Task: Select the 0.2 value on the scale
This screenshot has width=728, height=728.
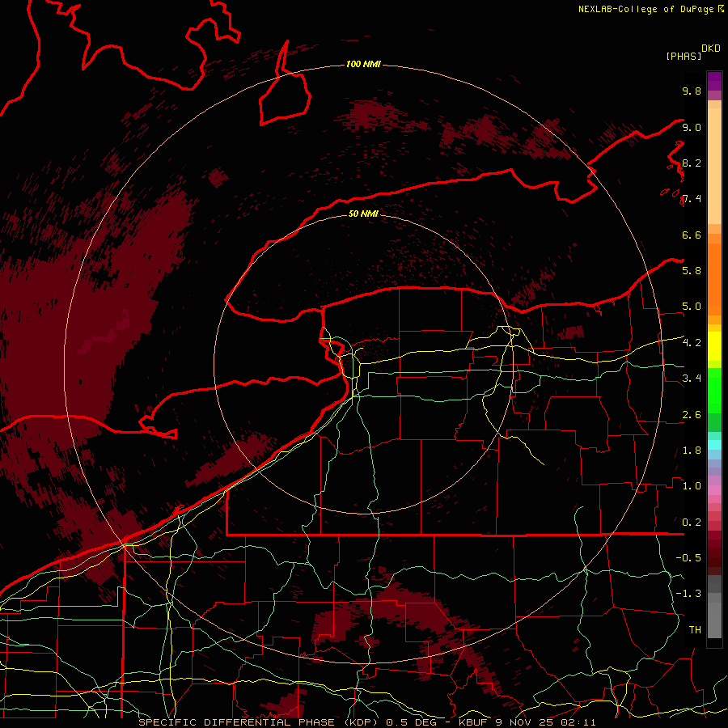Action: pyautogui.click(x=692, y=522)
